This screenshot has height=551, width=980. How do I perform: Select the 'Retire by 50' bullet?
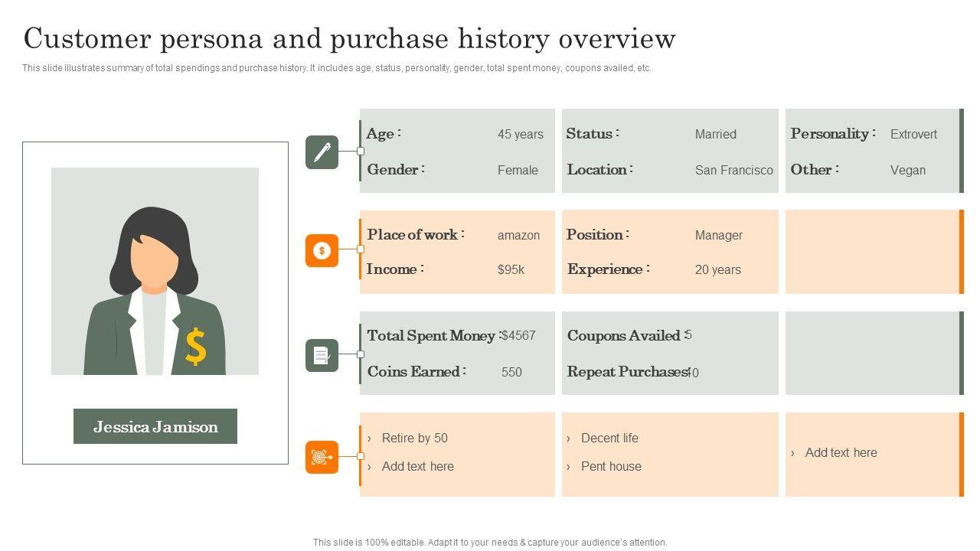point(414,439)
